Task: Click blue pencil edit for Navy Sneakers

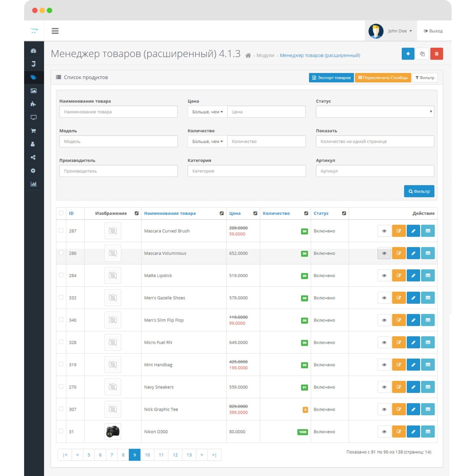Action: coord(413,387)
